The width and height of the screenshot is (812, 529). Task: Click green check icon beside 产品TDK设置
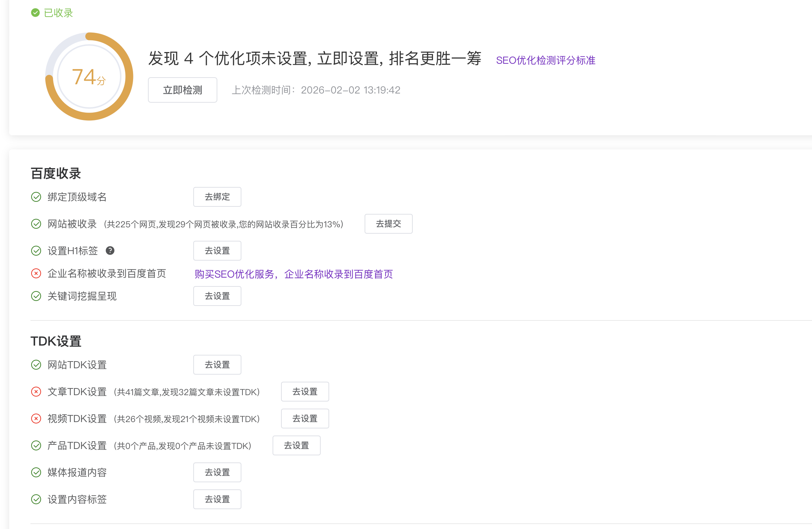36,445
